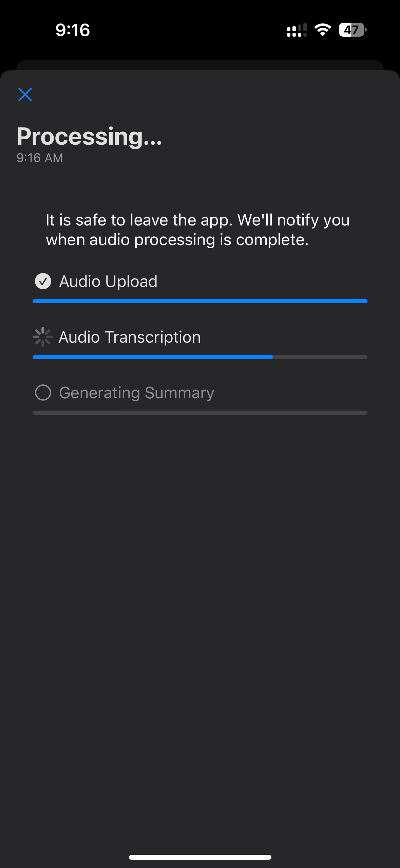Tap the cellular signal bars icon

297,30
